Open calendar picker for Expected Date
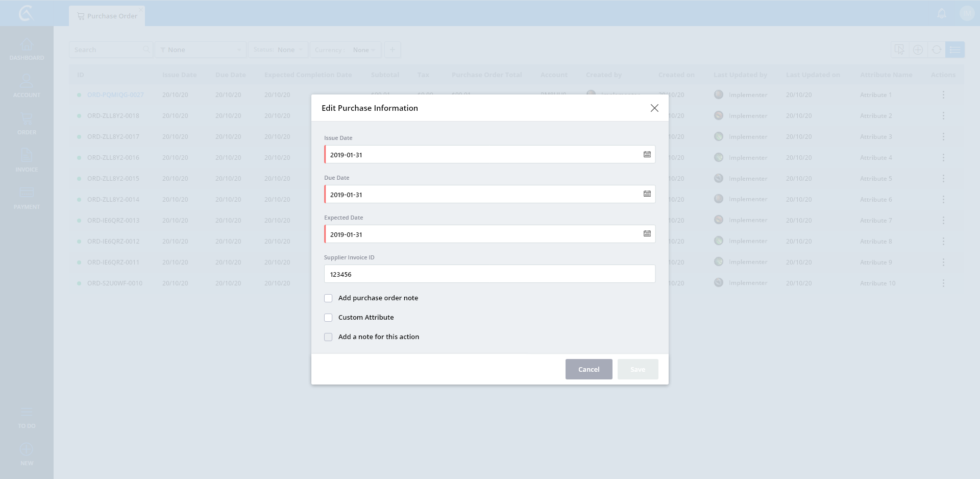Screen dimensions: 980x479 [647, 234]
